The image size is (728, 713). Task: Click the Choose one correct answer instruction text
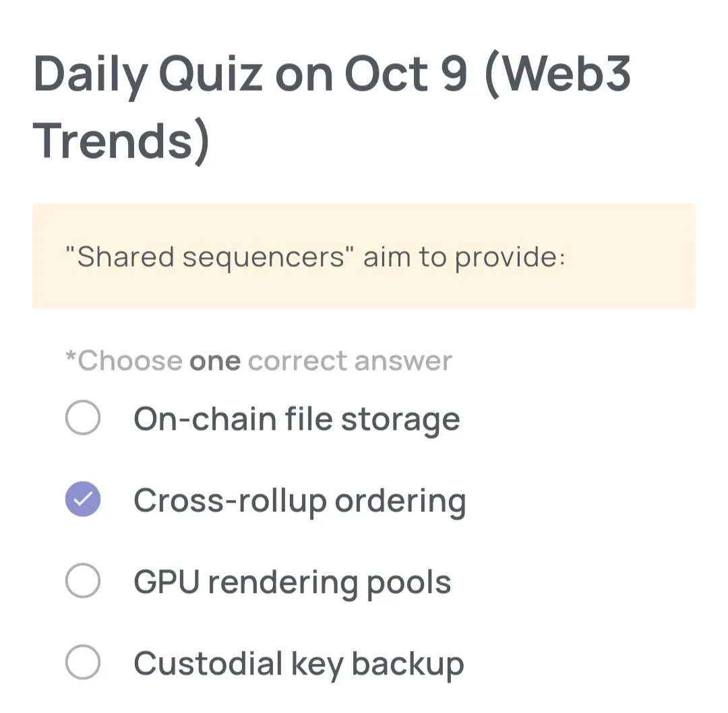coord(258,361)
